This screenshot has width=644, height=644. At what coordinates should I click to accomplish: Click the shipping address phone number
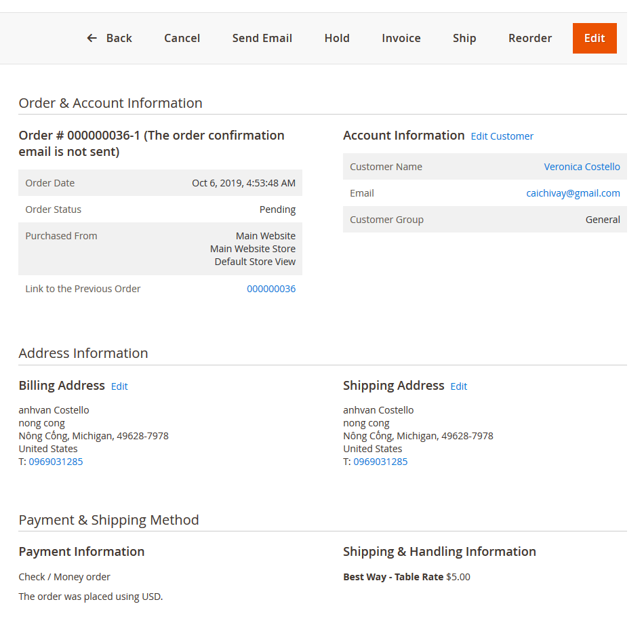(380, 462)
